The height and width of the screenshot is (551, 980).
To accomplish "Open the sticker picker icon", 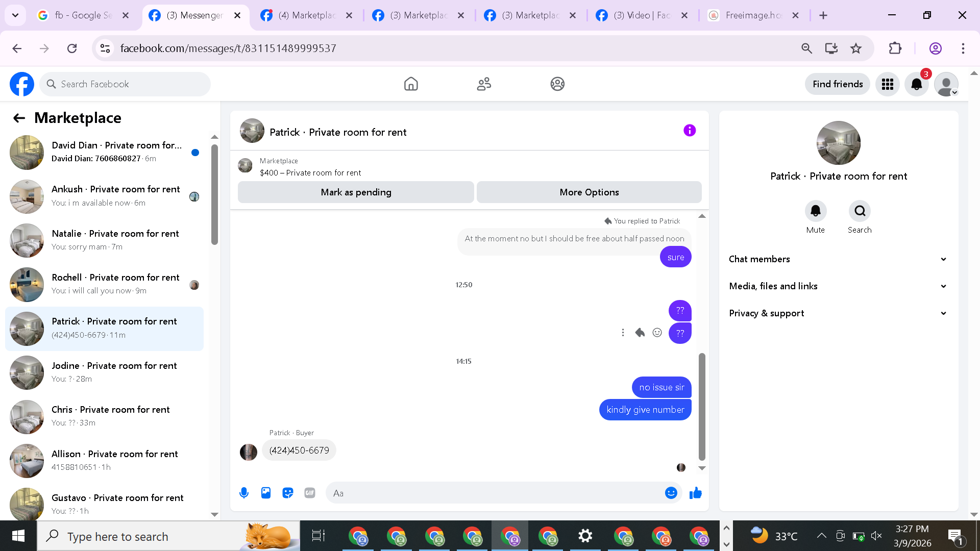I will (x=288, y=493).
